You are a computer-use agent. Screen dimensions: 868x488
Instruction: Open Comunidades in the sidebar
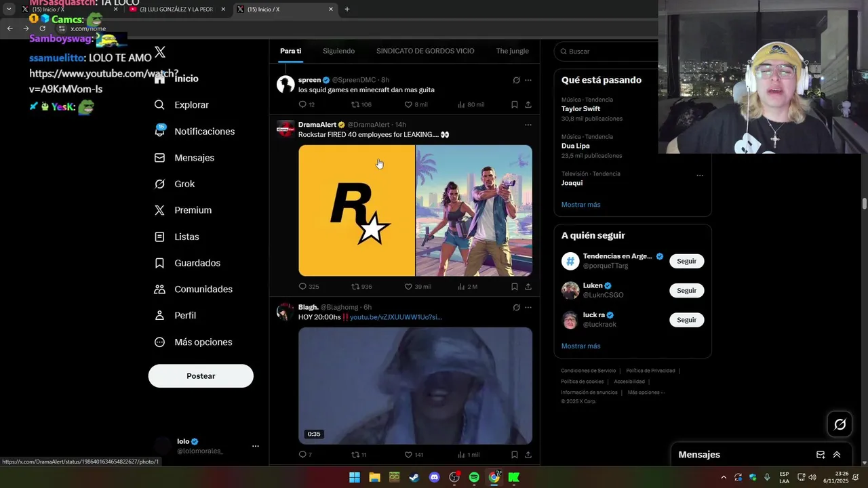click(x=193, y=289)
